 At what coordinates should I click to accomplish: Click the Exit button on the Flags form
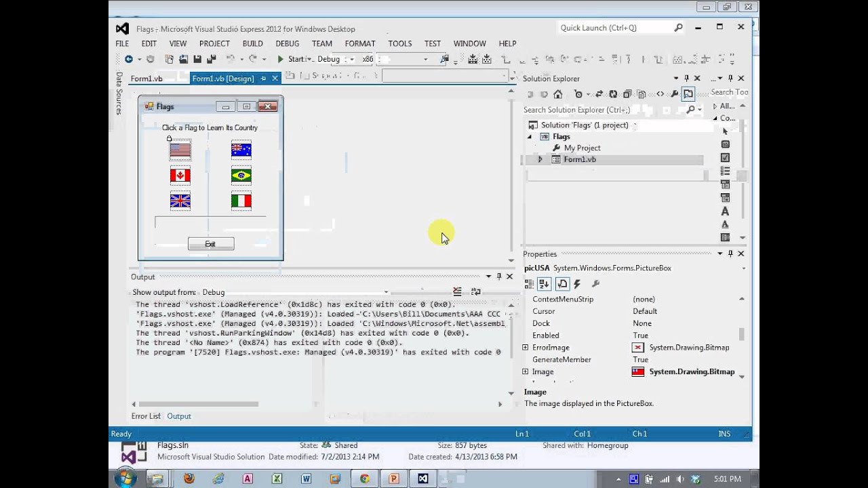pyautogui.click(x=211, y=244)
